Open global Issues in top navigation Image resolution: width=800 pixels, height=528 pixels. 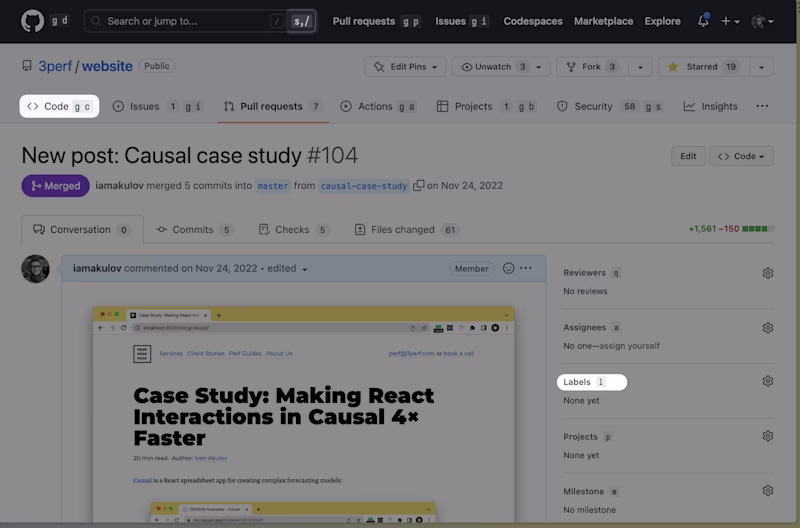450,21
